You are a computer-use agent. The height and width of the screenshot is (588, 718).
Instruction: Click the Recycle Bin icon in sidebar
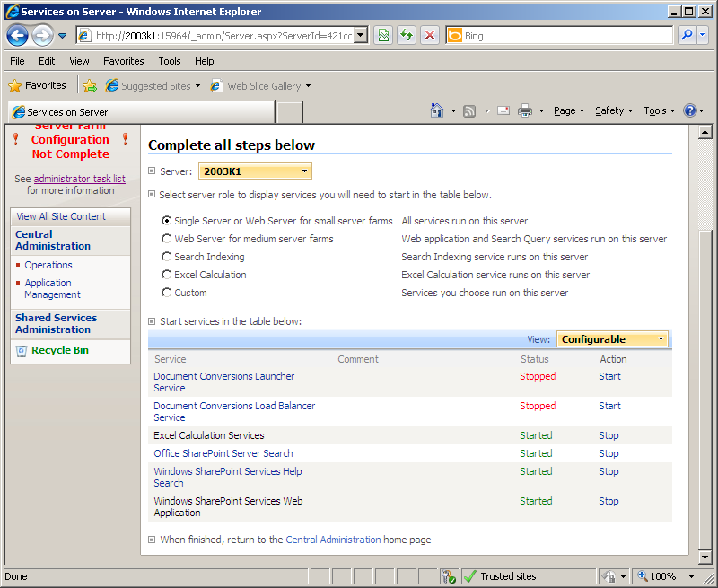(x=21, y=351)
